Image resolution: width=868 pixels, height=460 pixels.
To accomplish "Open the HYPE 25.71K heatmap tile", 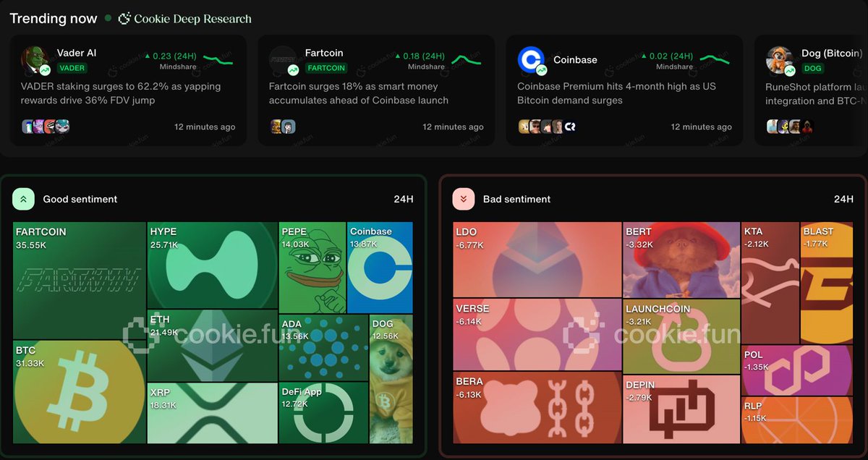I will coord(213,265).
